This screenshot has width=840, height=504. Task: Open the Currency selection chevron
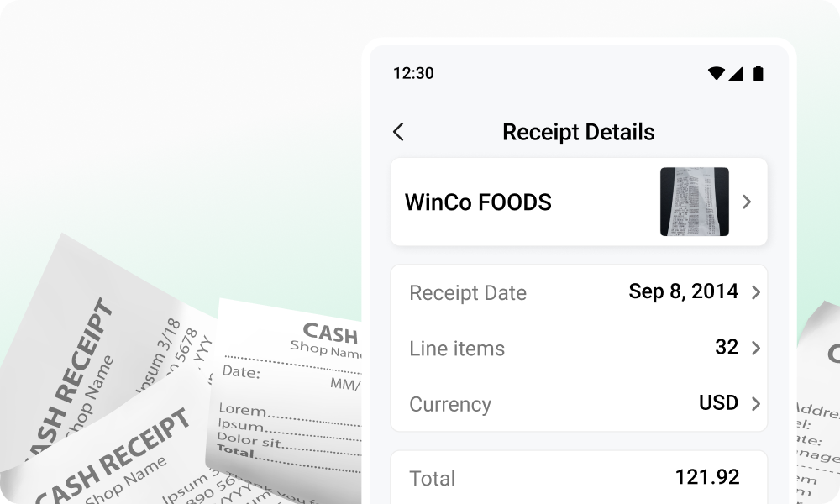tap(755, 403)
